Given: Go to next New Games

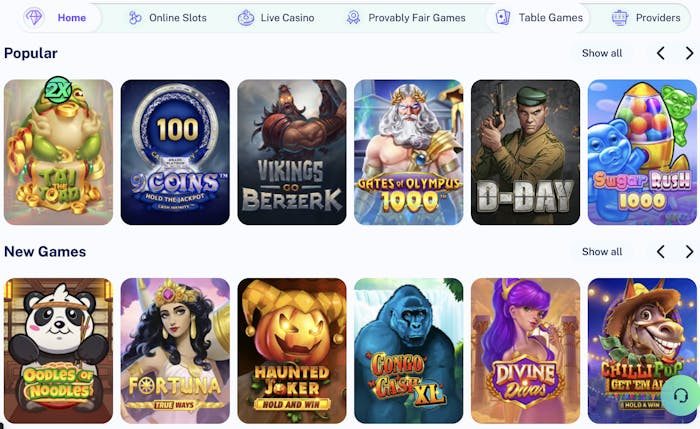Looking at the screenshot, I should (689, 252).
